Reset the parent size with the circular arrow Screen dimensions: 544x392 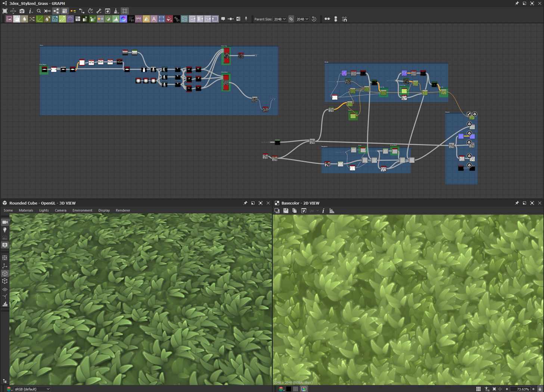pos(314,19)
